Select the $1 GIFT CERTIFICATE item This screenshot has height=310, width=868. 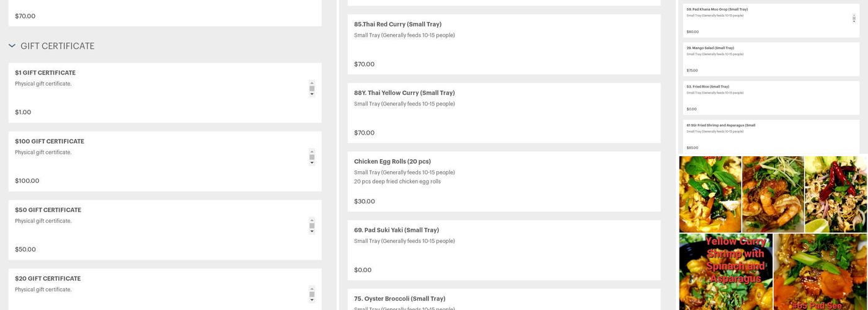point(165,92)
